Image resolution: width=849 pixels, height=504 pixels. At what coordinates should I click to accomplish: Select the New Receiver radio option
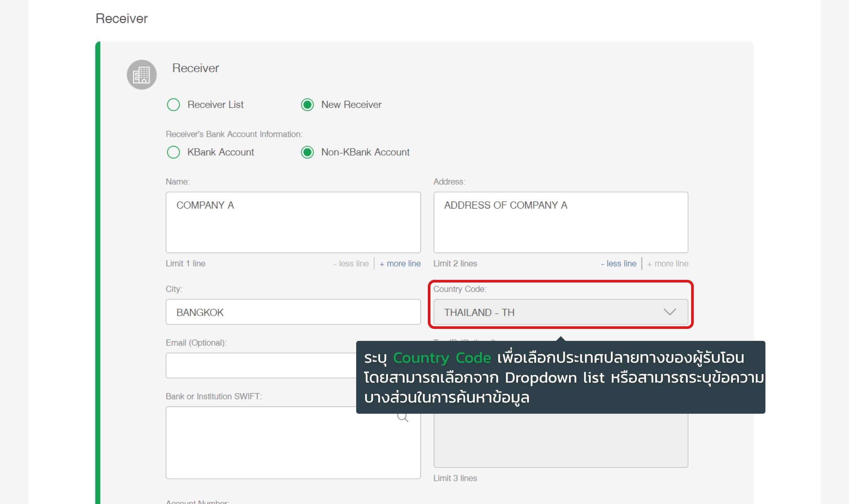pyautogui.click(x=307, y=104)
